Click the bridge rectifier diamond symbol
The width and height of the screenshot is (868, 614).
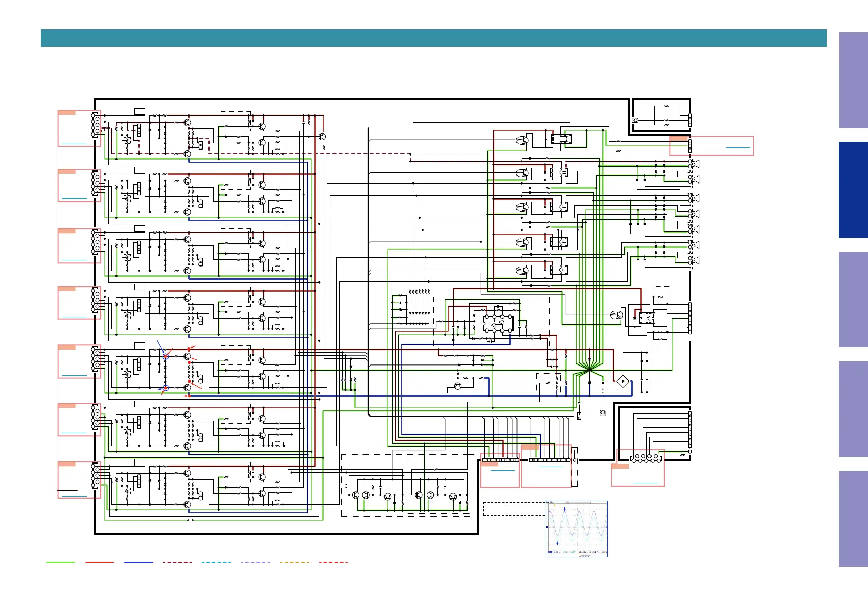point(623,382)
